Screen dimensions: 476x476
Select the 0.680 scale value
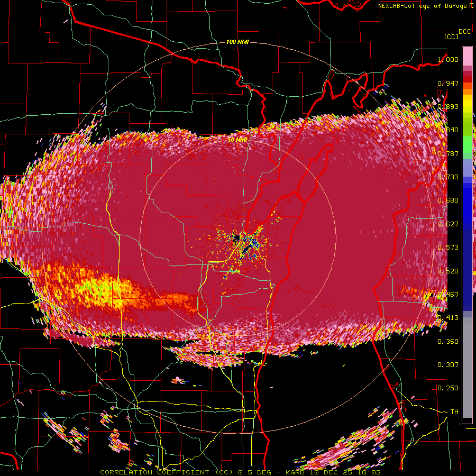tap(448, 200)
